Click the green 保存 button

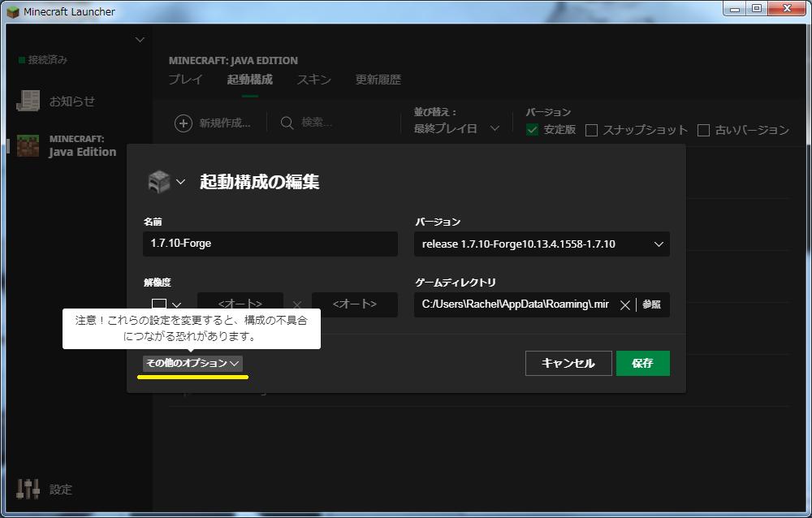click(642, 363)
